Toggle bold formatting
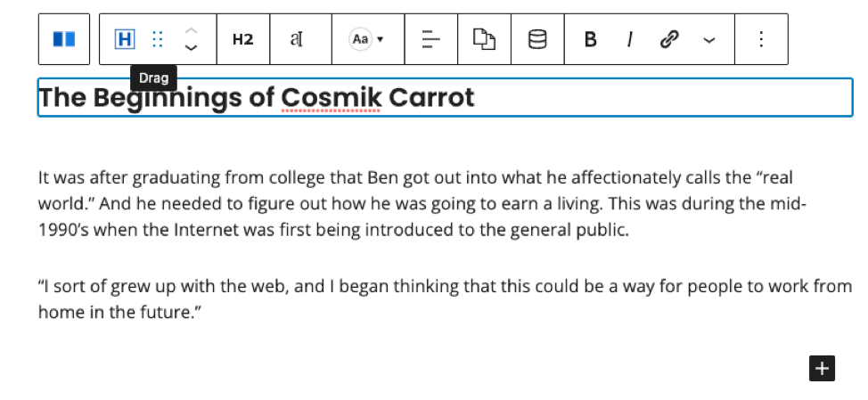868x400 pixels. click(x=591, y=39)
